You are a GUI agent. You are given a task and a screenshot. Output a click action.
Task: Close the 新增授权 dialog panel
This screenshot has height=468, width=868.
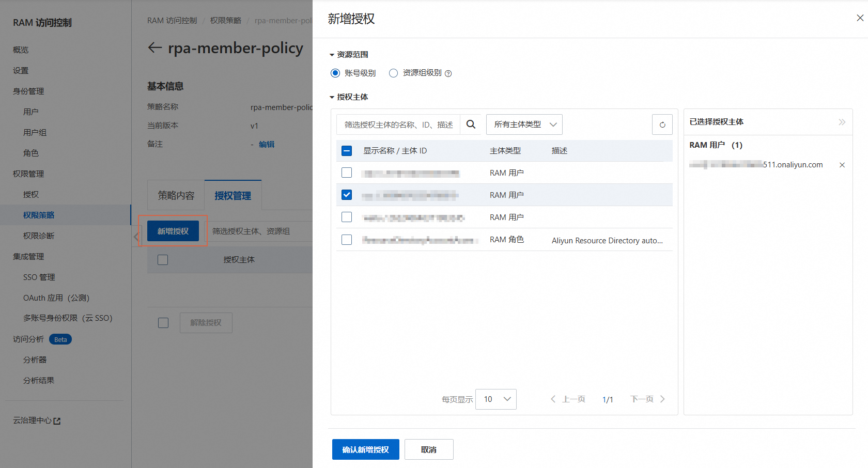point(860,18)
